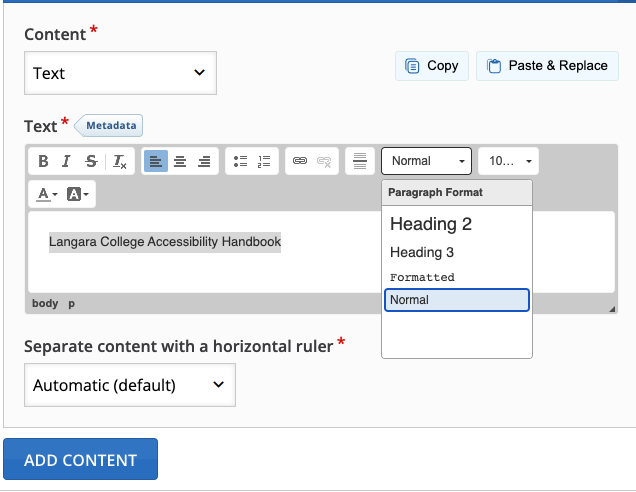Click the insert link icon

[x=299, y=161]
